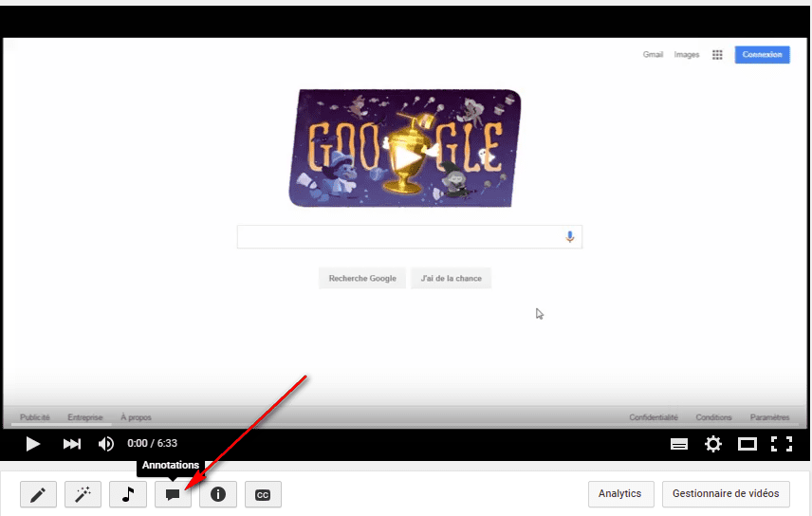Click the 0:00 / 6:33 time display
Image resolution: width=812 pixels, height=516 pixels.
152,444
